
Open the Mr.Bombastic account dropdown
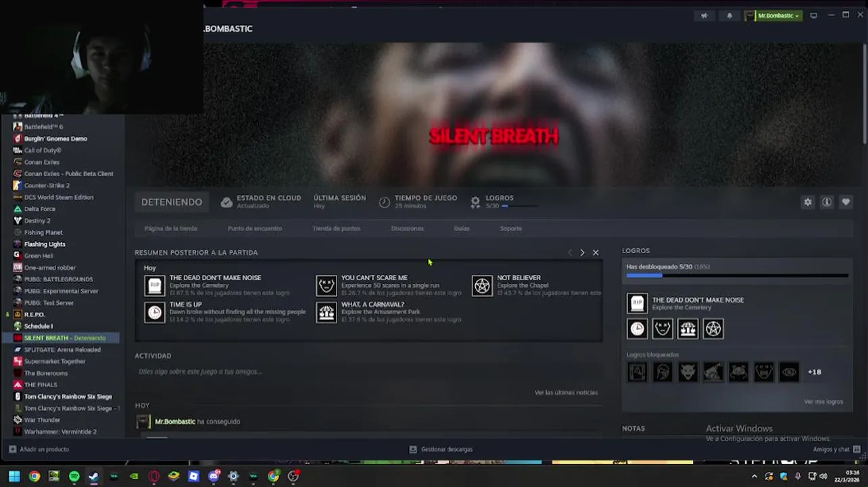pyautogui.click(x=773, y=16)
